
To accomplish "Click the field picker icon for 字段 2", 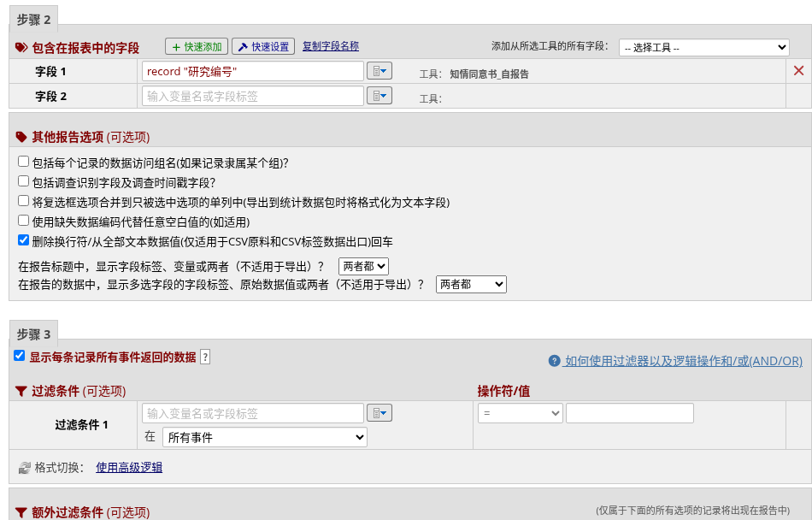I will 379,96.
